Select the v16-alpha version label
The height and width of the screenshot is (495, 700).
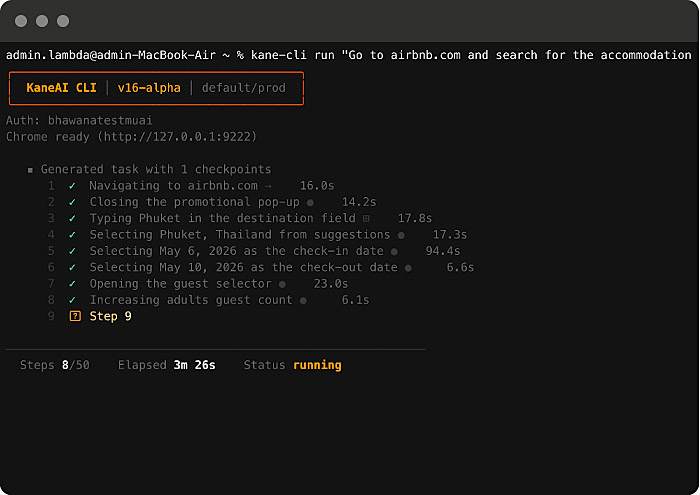[149, 88]
